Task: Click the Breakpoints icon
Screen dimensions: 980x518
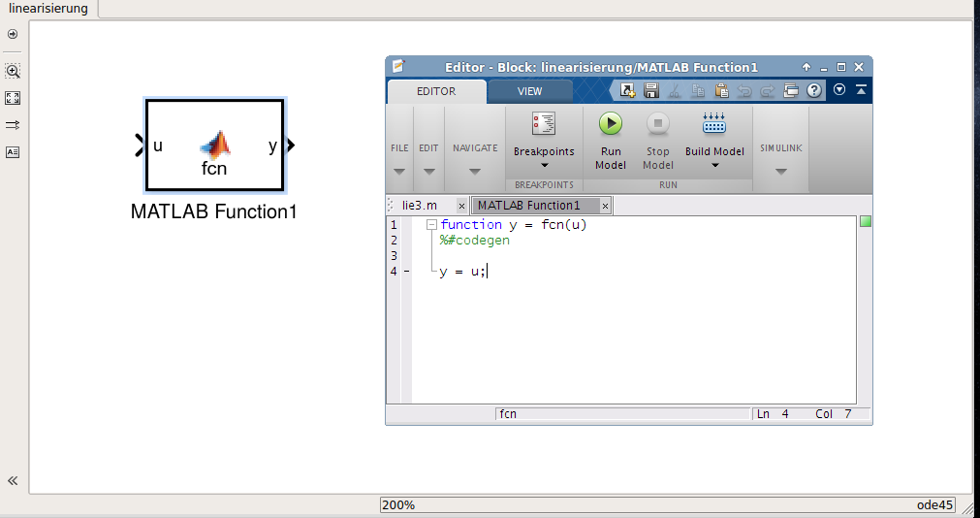Action: pyautogui.click(x=544, y=124)
